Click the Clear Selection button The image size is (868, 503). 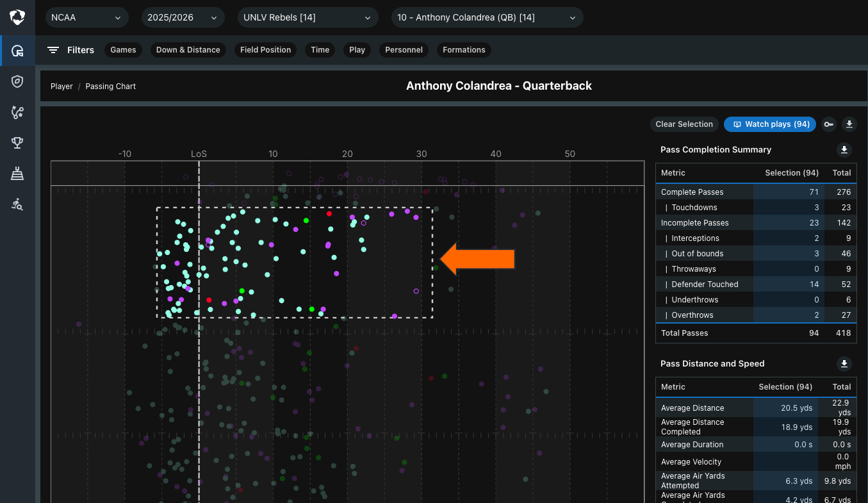coord(684,124)
